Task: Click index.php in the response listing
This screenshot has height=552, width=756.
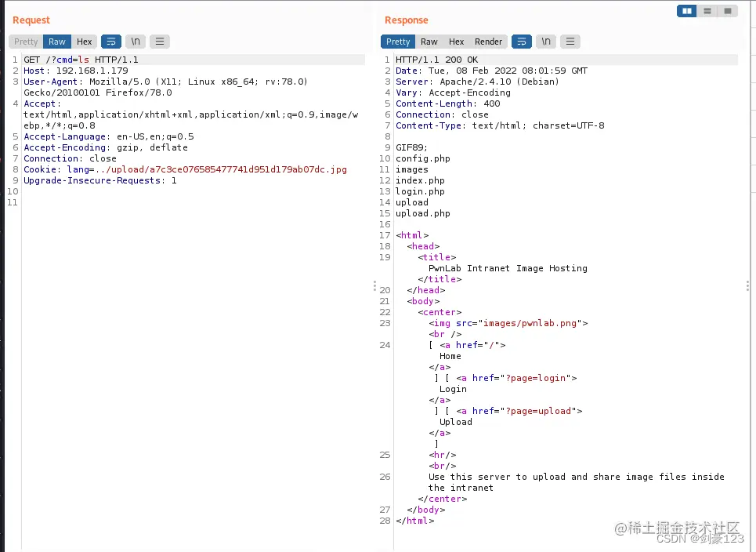Action: point(420,180)
